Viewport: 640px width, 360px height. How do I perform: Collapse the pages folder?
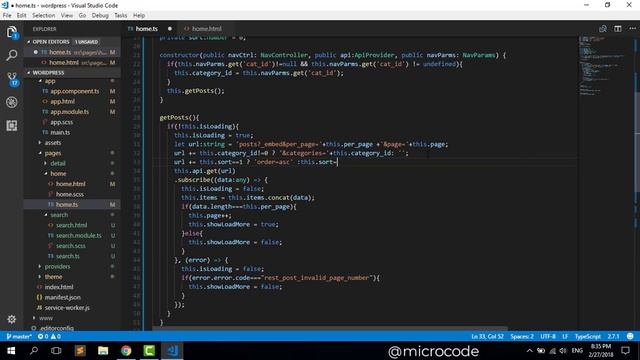pos(53,153)
